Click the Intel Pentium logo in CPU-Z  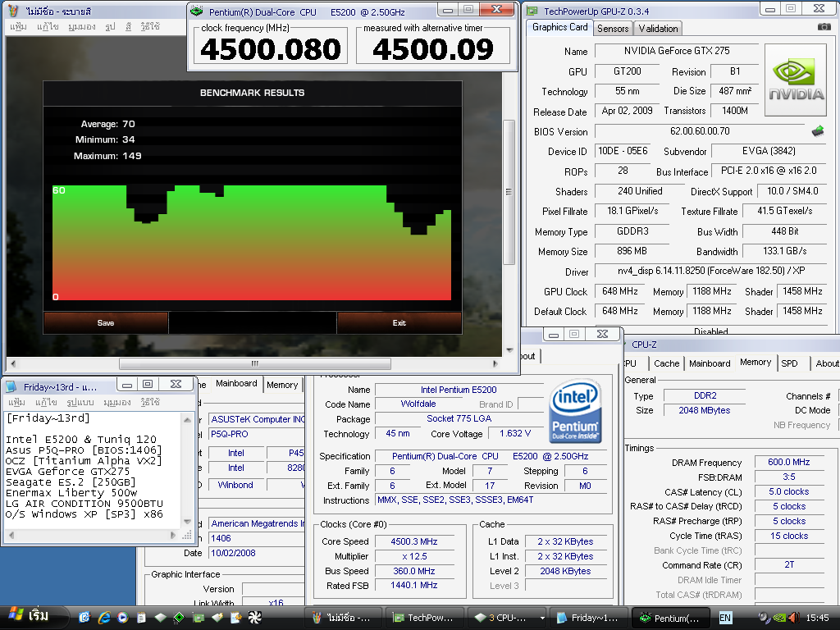[575, 412]
